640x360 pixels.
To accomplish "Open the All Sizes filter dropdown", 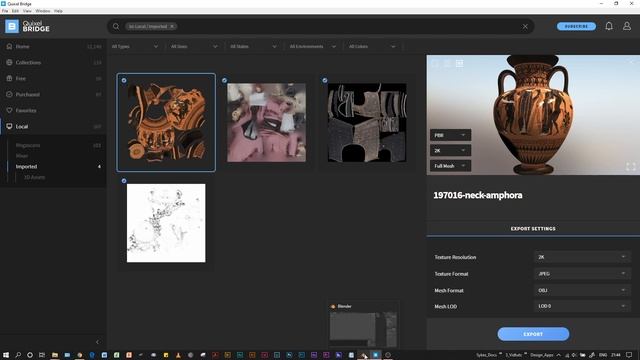I will click(x=194, y=47).
